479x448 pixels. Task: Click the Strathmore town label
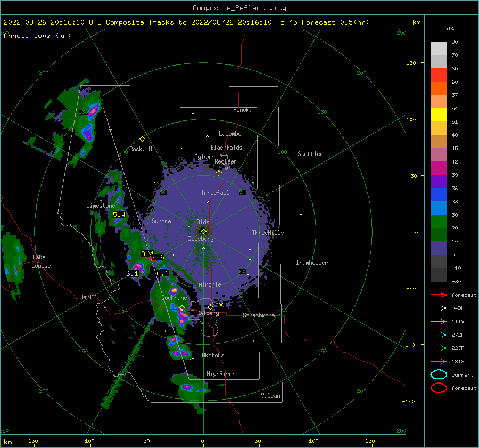tap(259, 315)
